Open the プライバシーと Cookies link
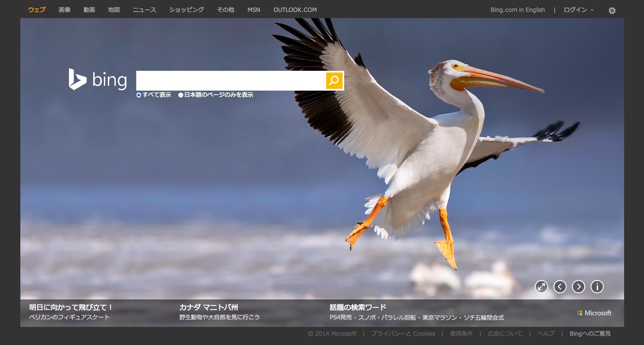The height and width of the screenshot is (345, 644). click(x=403, y=333)
